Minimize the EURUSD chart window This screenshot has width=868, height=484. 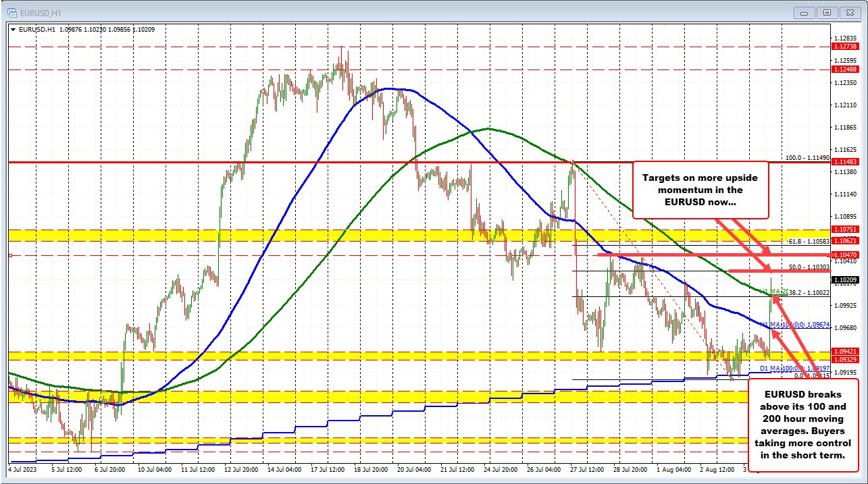coord(804,11)
